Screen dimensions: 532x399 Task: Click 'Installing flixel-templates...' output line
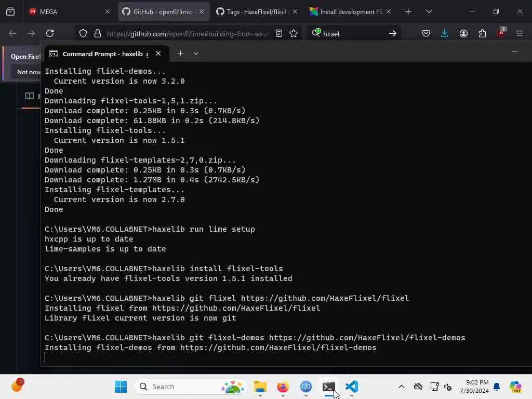tap(114, 190)
